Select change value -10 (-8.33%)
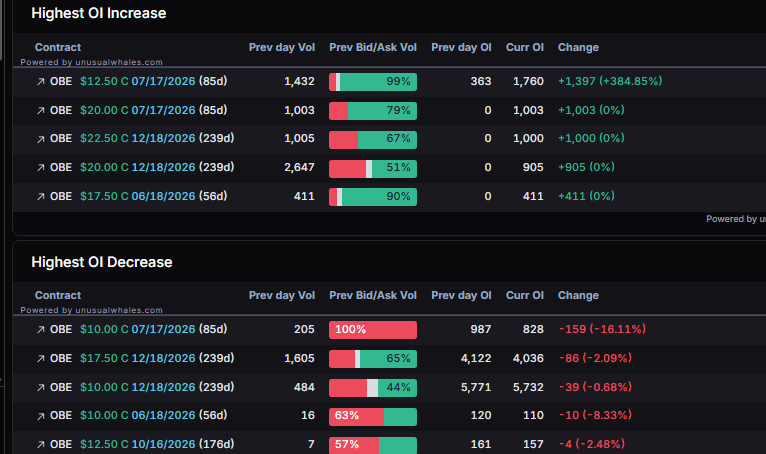Viewport: 766px width, 454px height. 595,415
